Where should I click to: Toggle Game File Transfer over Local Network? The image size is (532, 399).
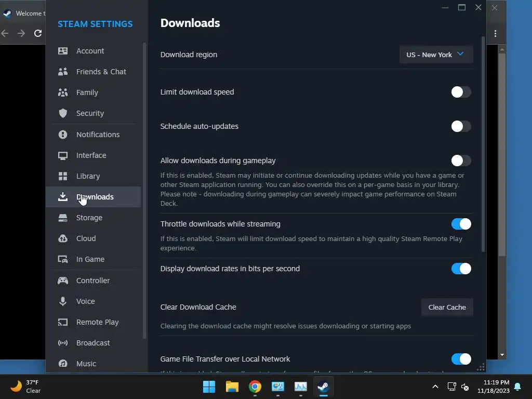(x=461, y=359)
